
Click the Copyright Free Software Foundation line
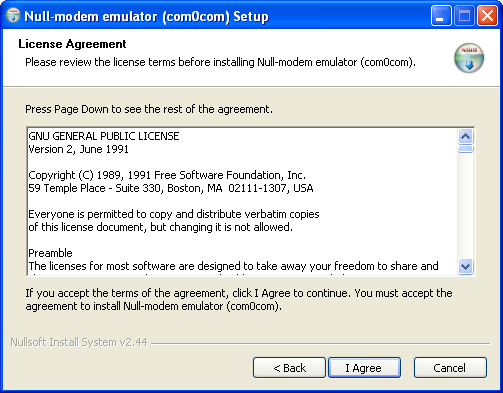167,175
